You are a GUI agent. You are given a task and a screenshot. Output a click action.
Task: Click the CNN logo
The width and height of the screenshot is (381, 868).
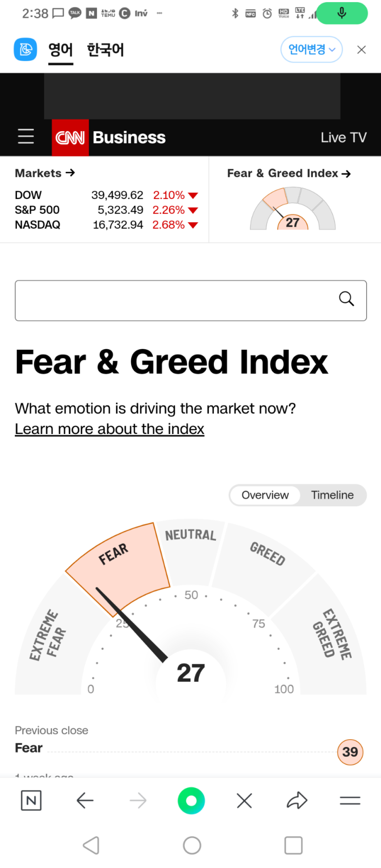(x=70, y=137)
